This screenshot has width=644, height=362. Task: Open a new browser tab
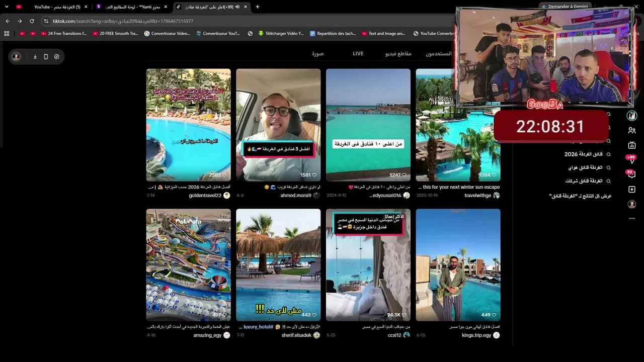point(258,7)
